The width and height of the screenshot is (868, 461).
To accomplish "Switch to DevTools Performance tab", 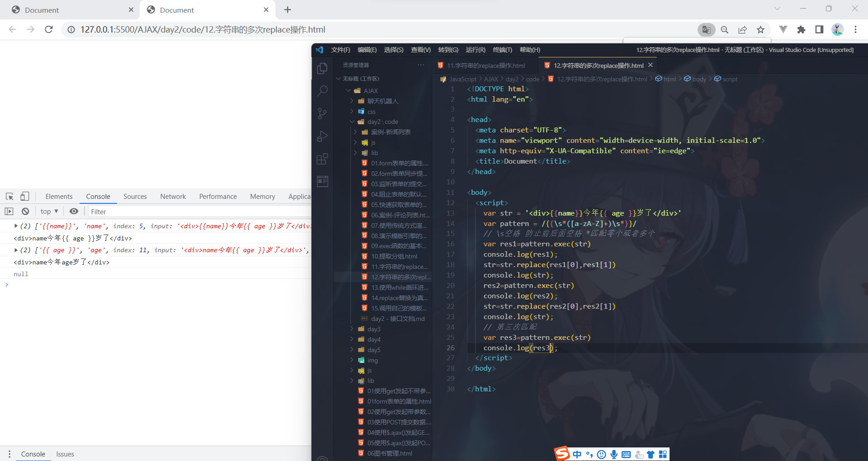I will coord(218,196).
